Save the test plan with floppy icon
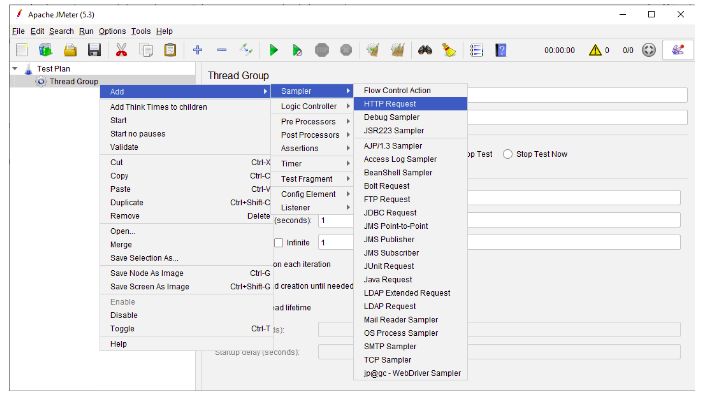The image size is (701, 398). point(94,50)
